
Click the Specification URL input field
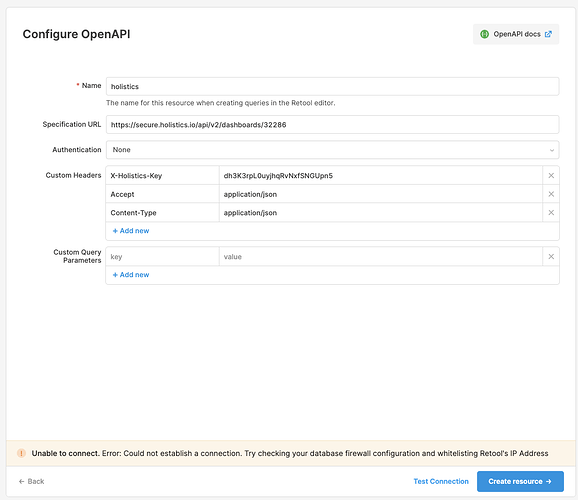coord(332,125)
